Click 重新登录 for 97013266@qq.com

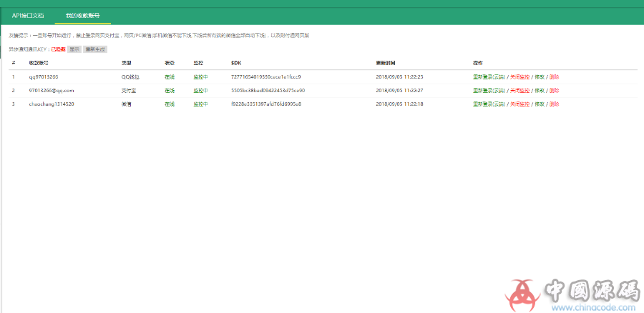click(488, 91)
